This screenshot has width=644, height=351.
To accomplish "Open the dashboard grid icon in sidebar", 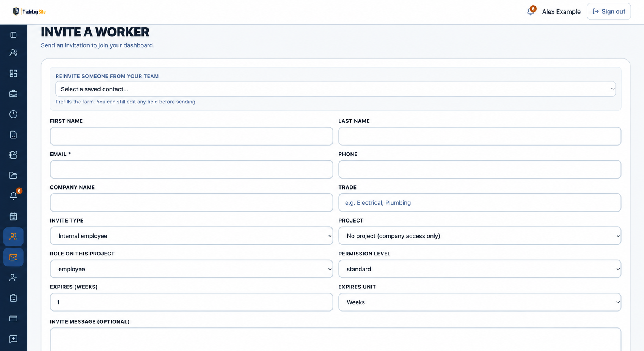I will [x=13, y=73].
